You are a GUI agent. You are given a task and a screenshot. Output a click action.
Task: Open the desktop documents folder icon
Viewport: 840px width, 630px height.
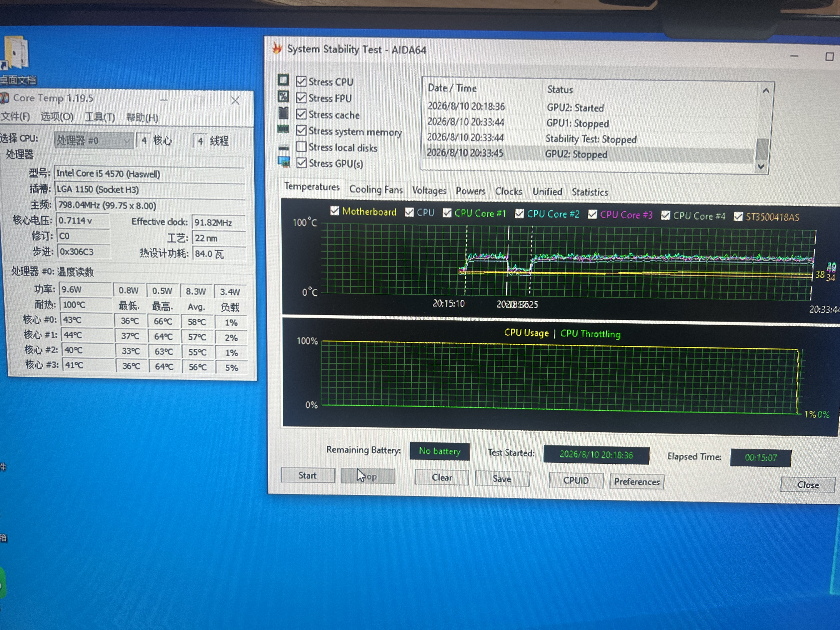[16, 53]
